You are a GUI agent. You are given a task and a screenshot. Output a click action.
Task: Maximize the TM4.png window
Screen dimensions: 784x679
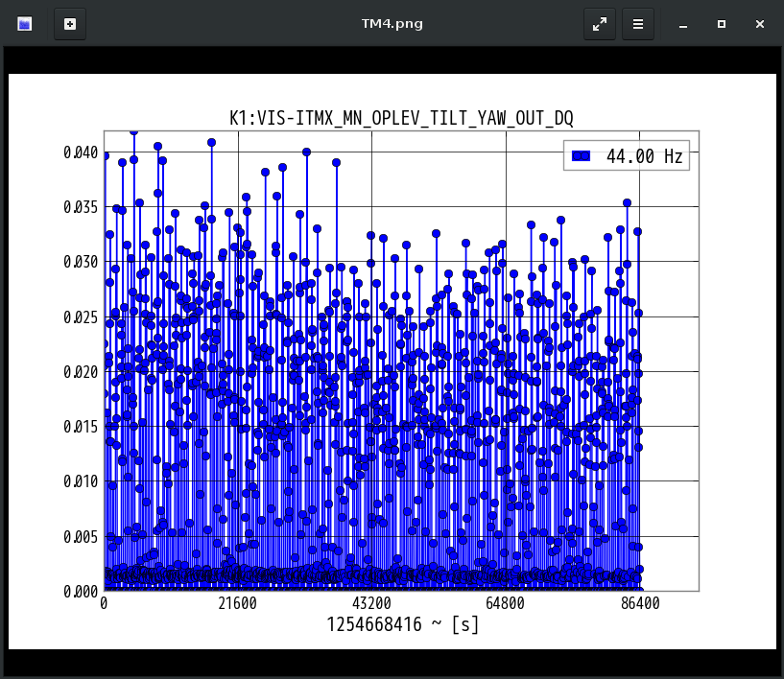click(x=721, y=24)
